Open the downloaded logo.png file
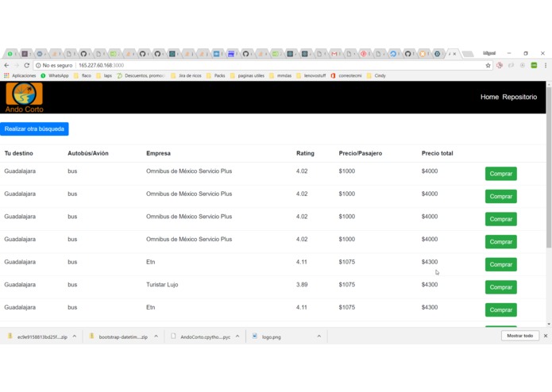This screenshot has width=552, height=392. (267, 336)
